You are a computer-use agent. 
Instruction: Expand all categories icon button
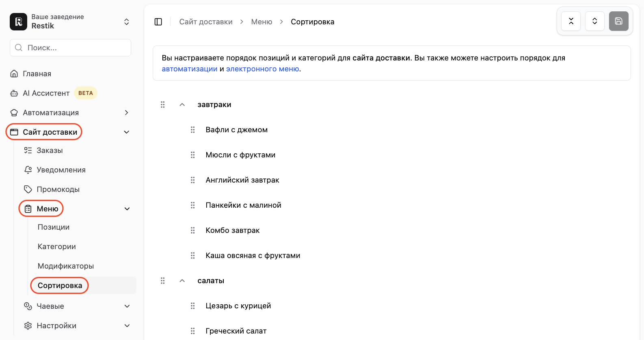click(x=595, y=21)
